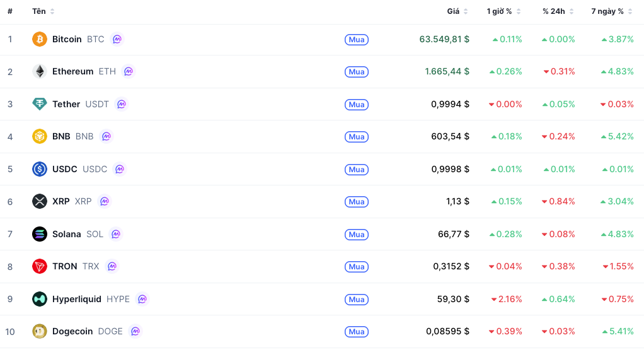Click the TRON red logo icon
The width and height of the screenshot is (644, 352).
click(40, 266)
